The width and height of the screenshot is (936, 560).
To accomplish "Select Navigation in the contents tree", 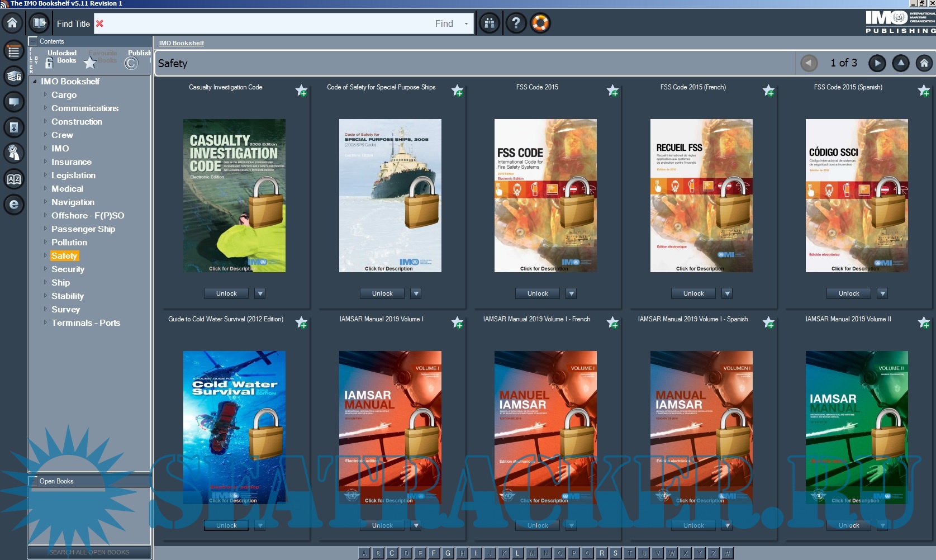I will (73, 202).
